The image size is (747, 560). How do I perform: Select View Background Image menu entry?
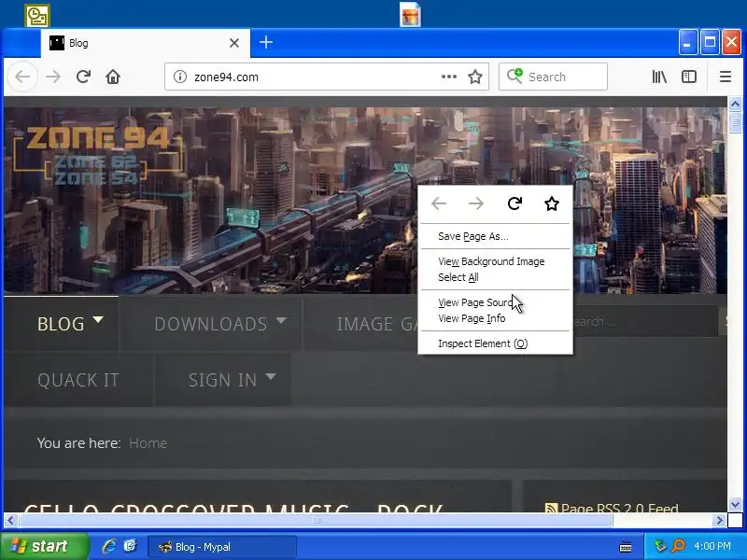(x=496, y=261)
